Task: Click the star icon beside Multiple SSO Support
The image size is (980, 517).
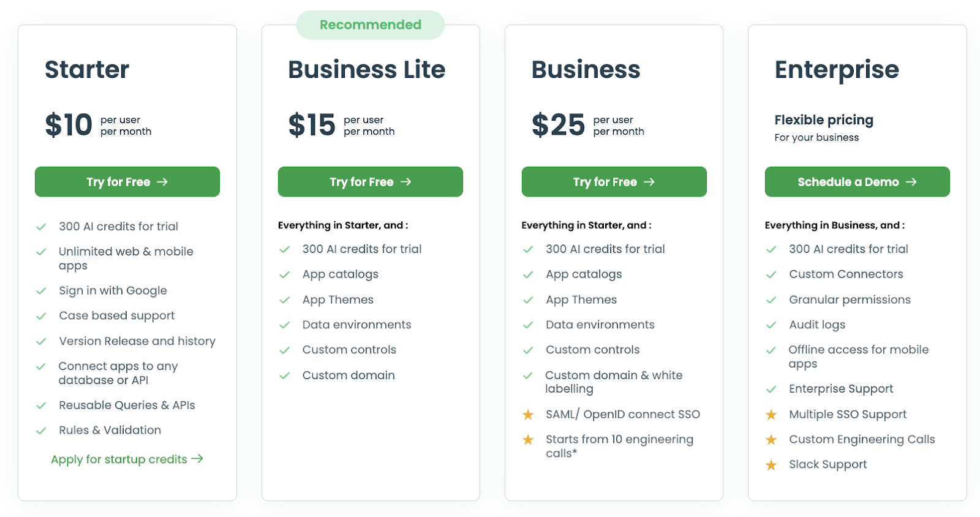Action: pos(771,415)
